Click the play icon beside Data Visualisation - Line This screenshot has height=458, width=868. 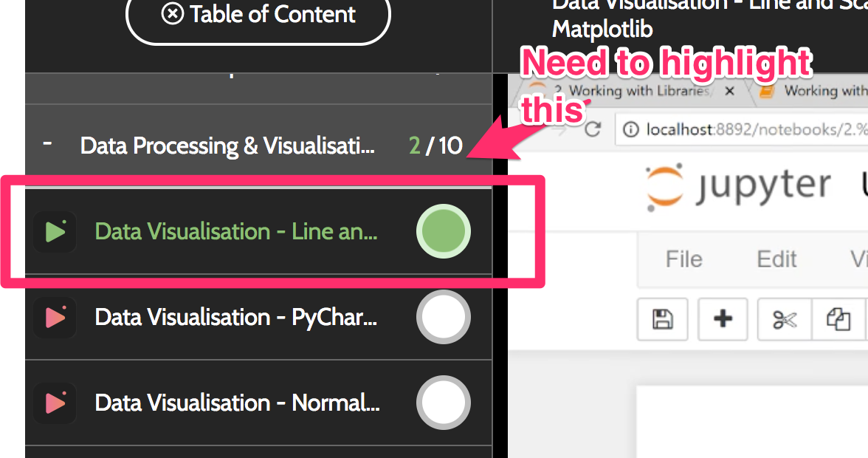click(55, 231)
